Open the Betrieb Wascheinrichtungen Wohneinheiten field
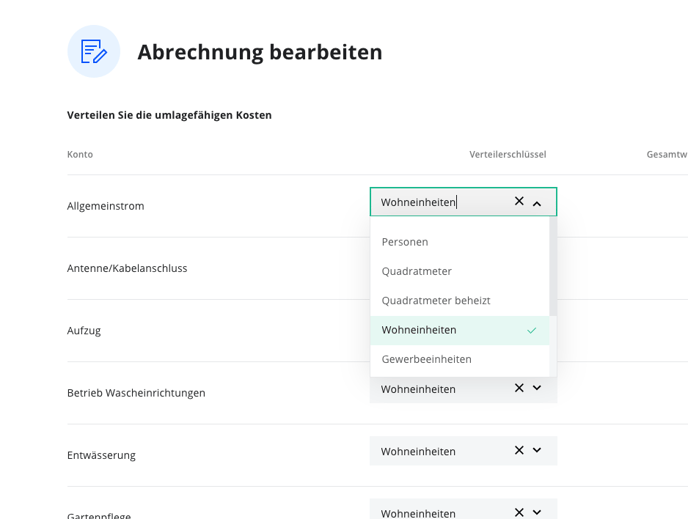The image size is (688, 519). (x=463, y=389)
